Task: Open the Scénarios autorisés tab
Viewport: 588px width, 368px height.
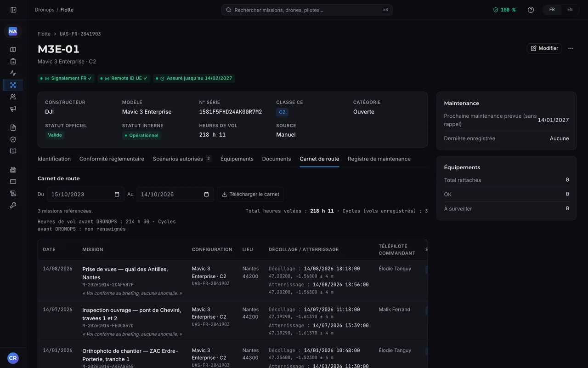Action: pyautogui.click(x=182, y=159)
